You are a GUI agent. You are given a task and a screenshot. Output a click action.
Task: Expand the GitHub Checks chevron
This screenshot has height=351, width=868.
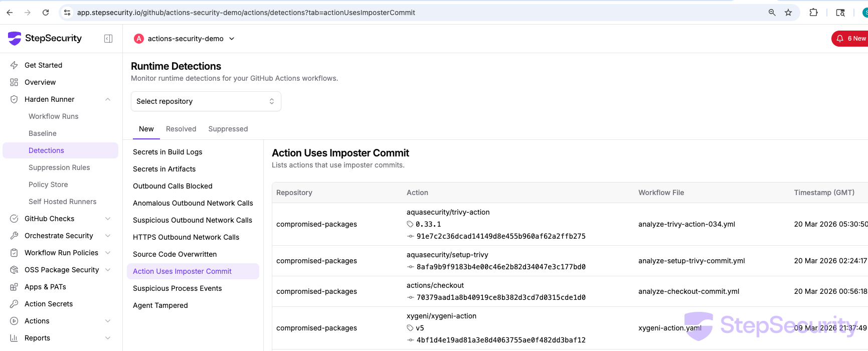108,219
